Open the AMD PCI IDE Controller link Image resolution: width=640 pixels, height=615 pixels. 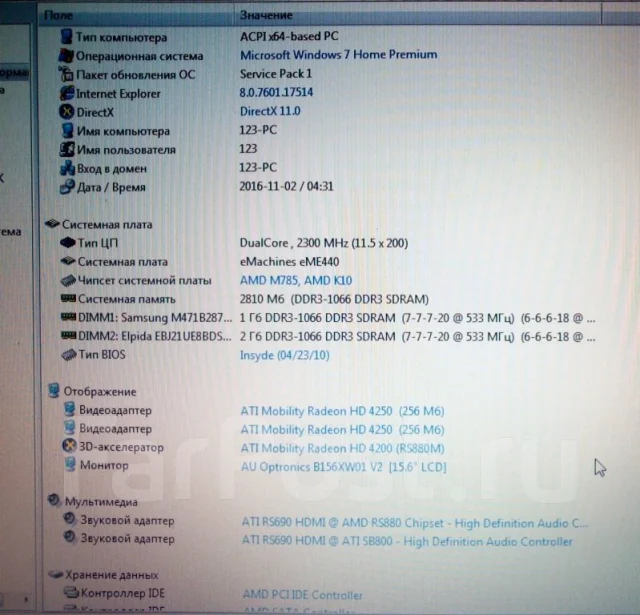click(302, 595)
